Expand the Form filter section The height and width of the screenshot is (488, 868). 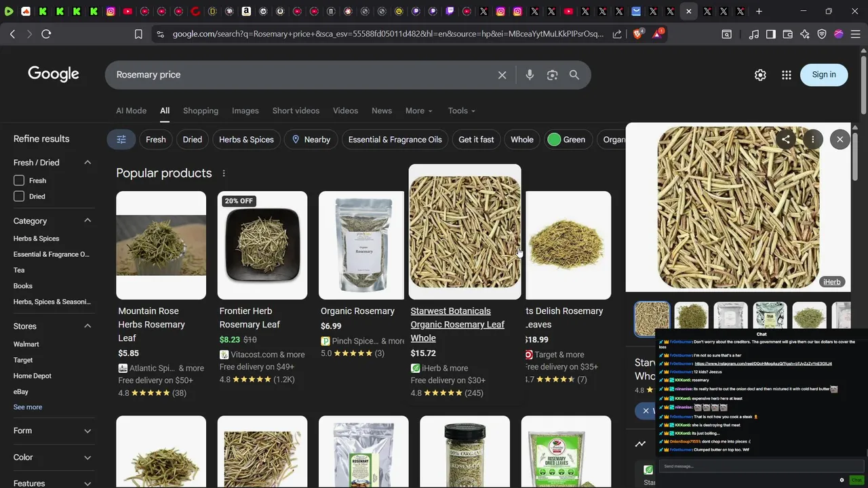[87, 430]
